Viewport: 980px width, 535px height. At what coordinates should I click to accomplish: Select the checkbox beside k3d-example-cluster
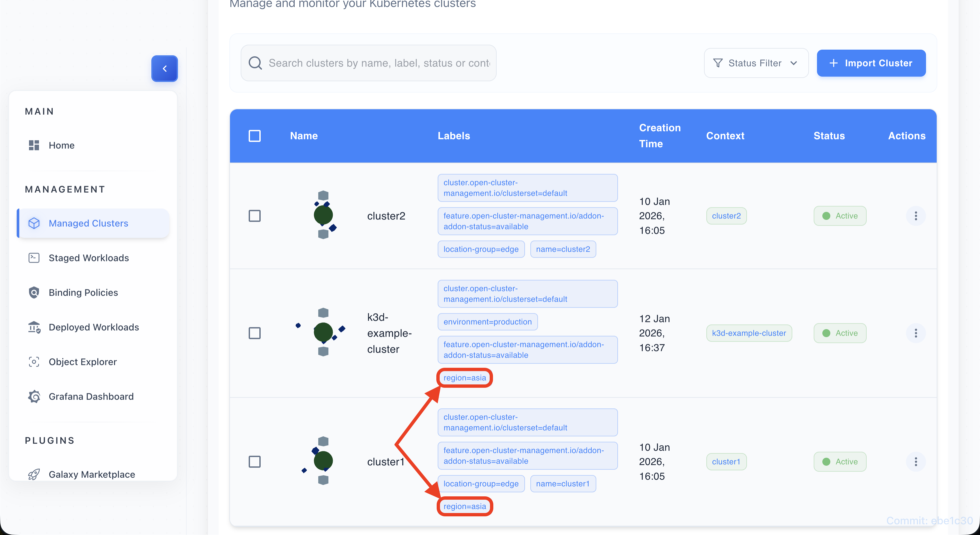255,333
